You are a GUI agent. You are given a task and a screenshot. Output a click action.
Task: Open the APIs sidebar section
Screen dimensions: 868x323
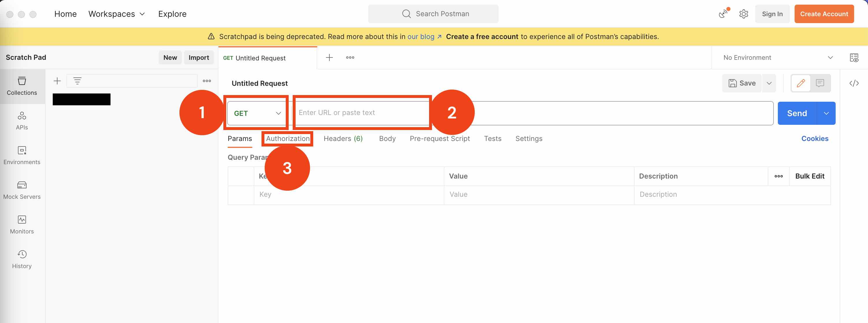22,121
